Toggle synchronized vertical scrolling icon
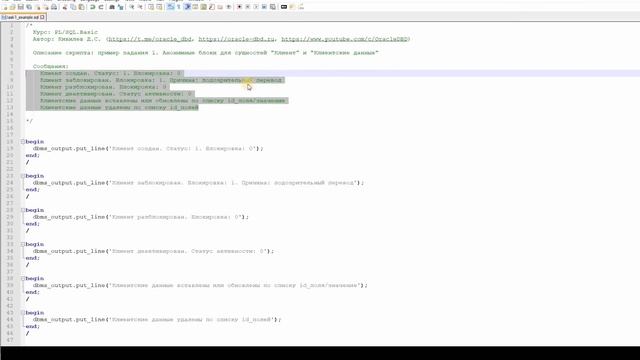The width and height of the screenshot is (640, 360). tap(151, 7)
